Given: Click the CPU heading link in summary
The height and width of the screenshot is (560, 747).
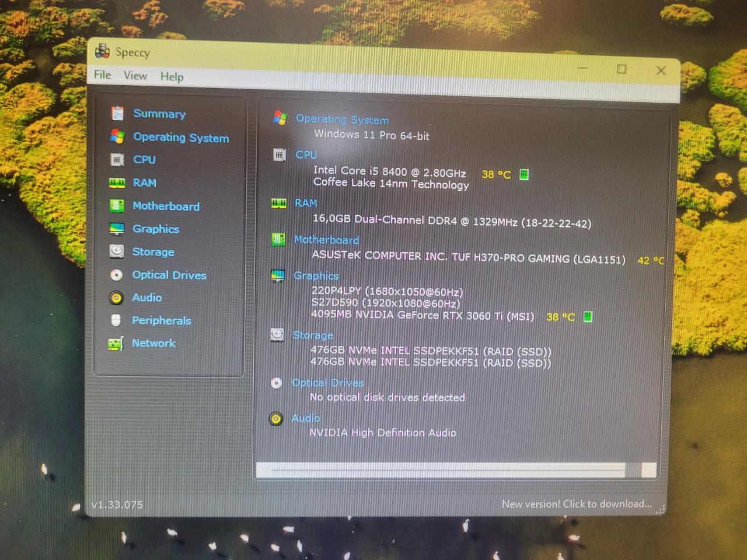Looking at the screenshot, I should [x=306, y=155].
